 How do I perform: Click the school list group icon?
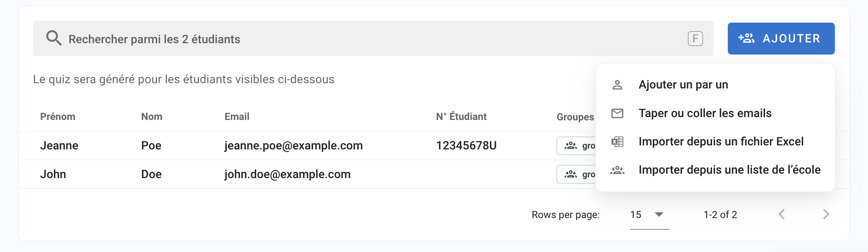[617, 170]
